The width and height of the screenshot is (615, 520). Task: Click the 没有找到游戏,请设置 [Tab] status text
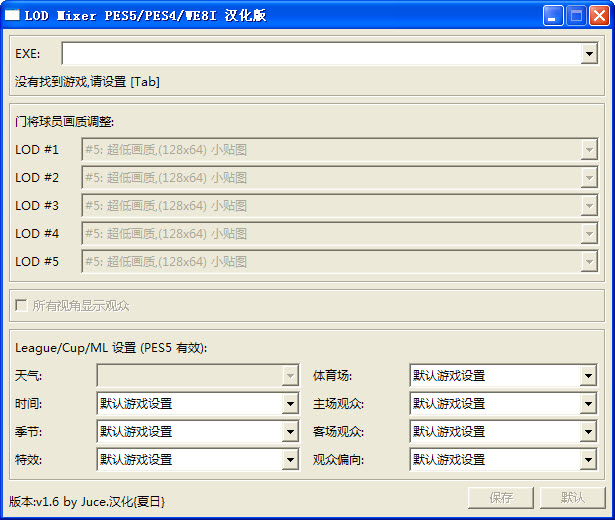point(87,82)
